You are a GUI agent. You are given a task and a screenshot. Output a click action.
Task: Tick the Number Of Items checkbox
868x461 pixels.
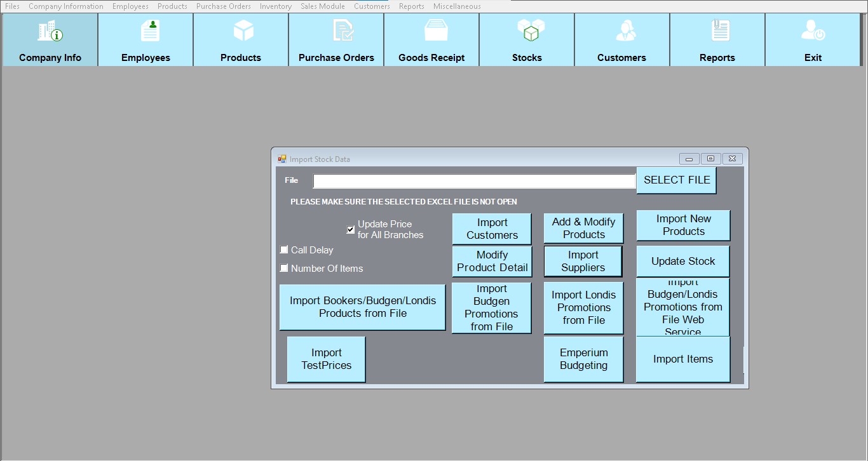point(284,268)
